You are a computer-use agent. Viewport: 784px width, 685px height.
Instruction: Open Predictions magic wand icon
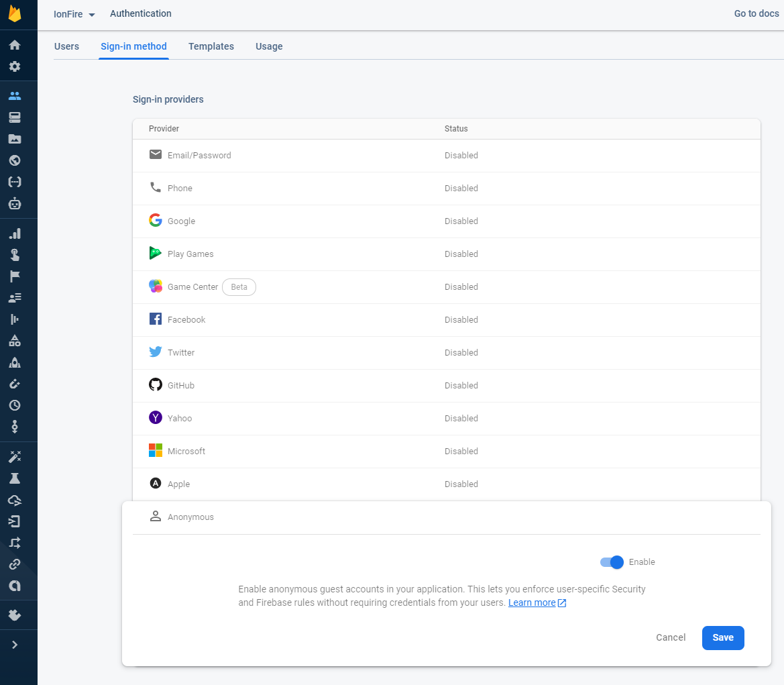click(15, 457)
